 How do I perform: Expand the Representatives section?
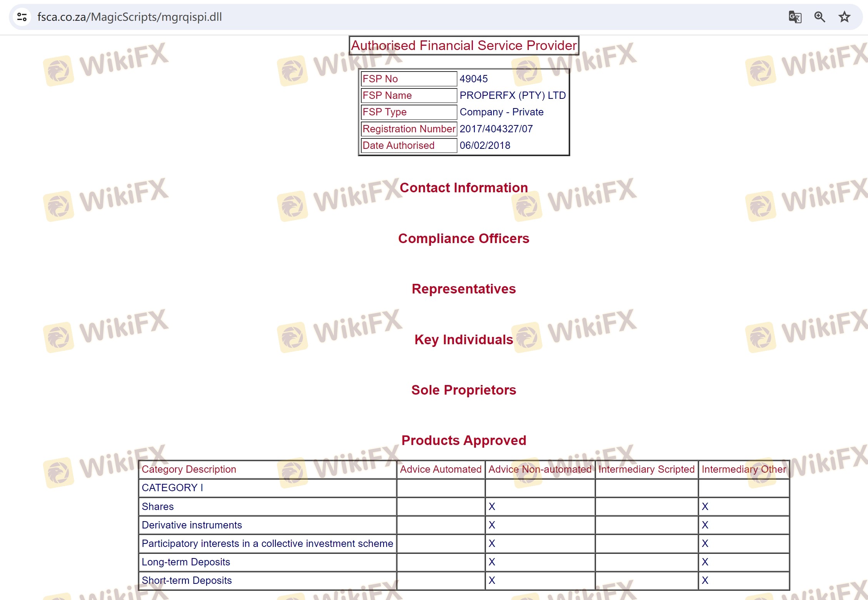pyautogui.click(x=464, y=289)
